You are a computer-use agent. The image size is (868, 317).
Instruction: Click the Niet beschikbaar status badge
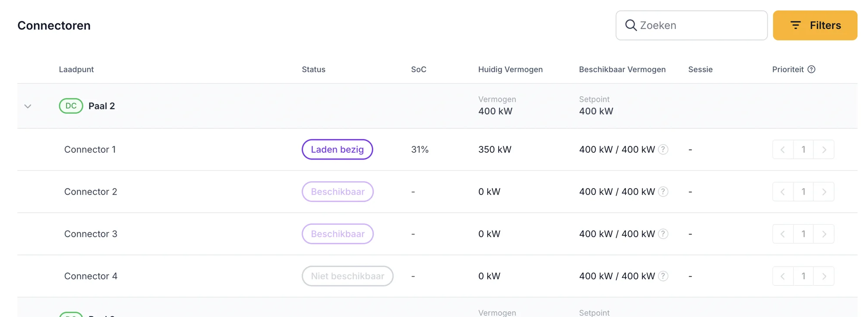(x=348, y=276)
